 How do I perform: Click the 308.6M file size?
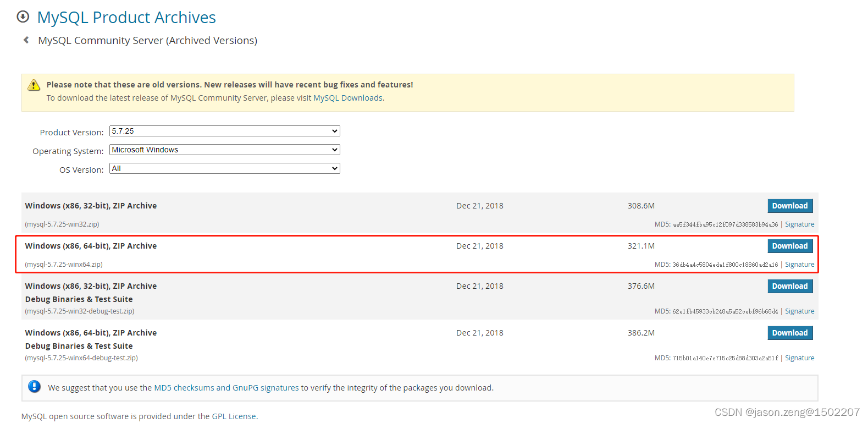pyautogui.click(x=641, y=206)
